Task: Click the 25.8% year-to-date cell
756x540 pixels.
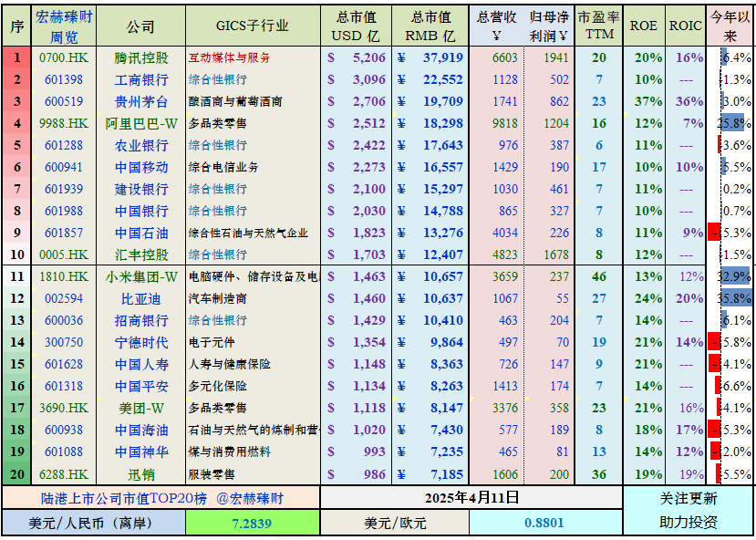Action: point(730,123)
